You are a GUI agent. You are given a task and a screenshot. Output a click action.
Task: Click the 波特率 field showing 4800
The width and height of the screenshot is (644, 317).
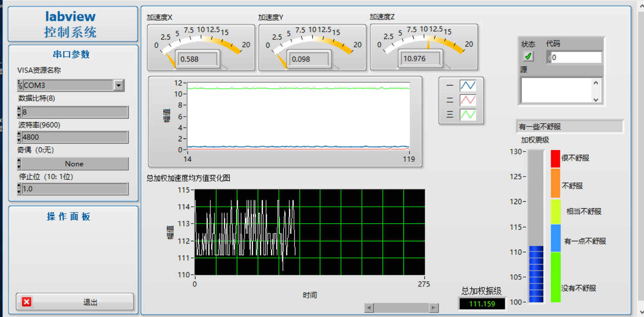(x=74, y=137)
